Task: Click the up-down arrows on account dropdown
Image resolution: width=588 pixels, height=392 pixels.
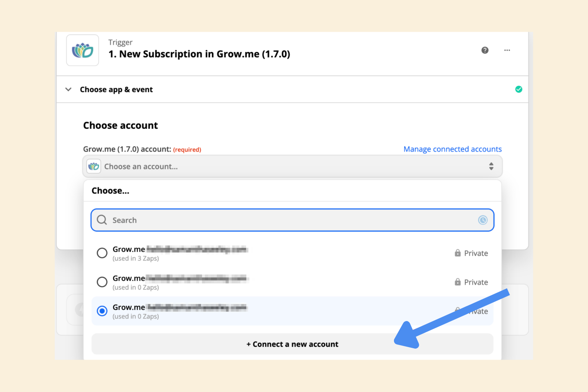Action: pyautogui.click(x=491, y=167)
